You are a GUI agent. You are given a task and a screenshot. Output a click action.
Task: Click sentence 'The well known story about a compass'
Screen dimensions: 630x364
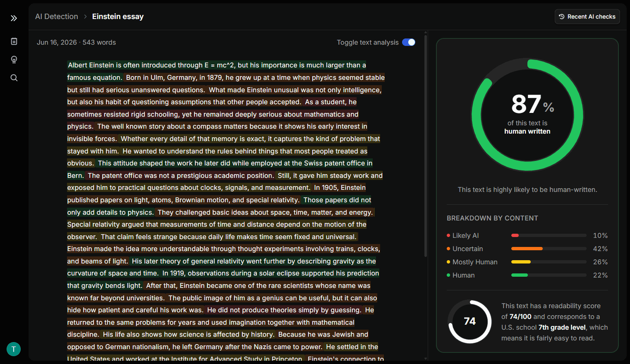coord(232,126)
